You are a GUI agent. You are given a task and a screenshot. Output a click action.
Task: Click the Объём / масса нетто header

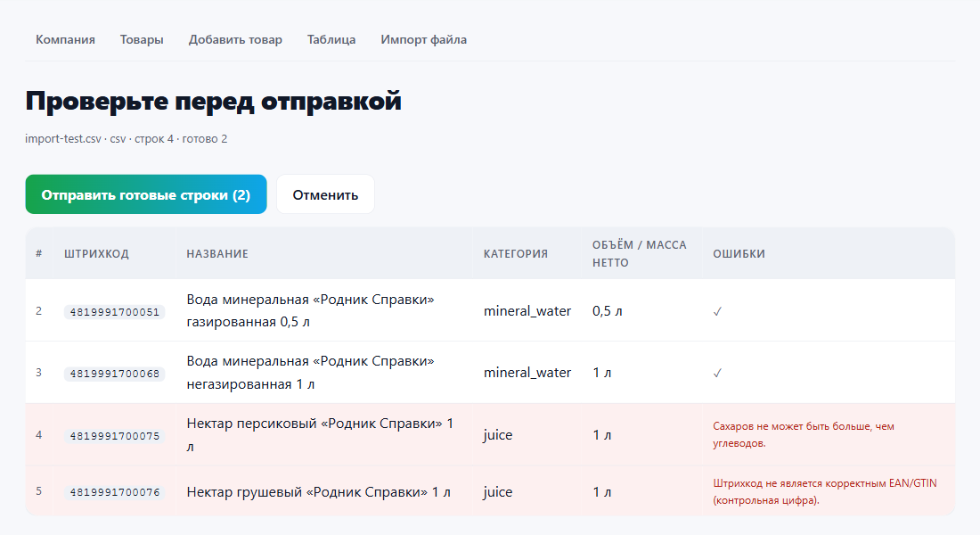click(x=640, y=253)
